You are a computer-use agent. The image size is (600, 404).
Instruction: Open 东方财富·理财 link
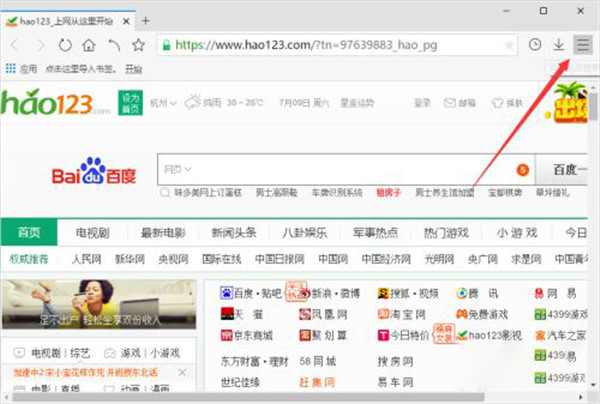tap(254, 361)
